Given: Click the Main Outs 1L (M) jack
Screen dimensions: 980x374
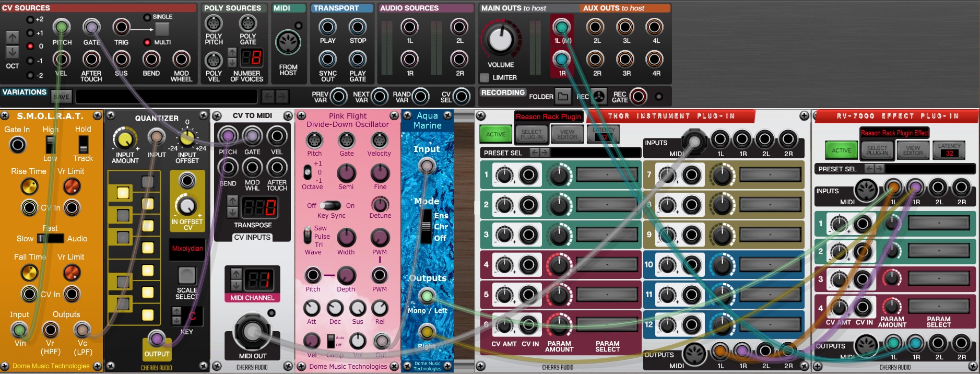Looking at the screenshot, I should pos(562,27).
